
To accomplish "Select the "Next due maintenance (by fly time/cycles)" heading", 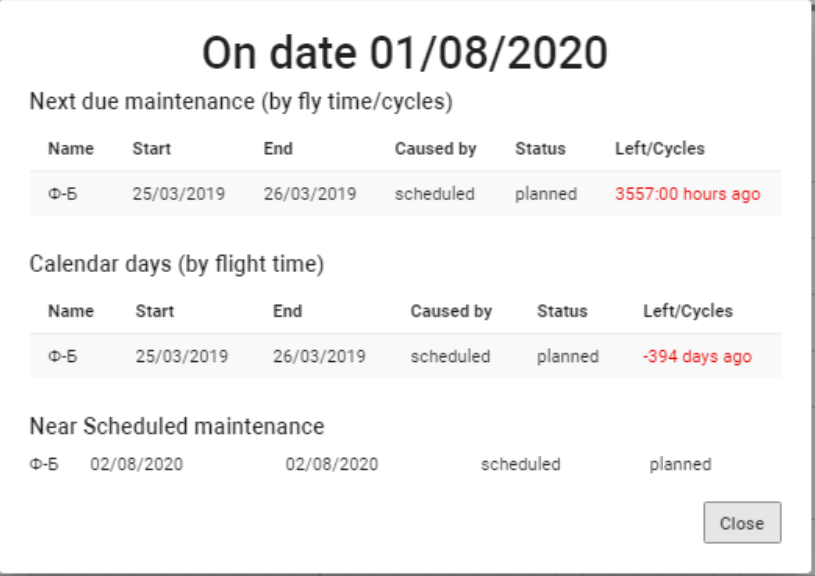I will (x=241, y=101).
